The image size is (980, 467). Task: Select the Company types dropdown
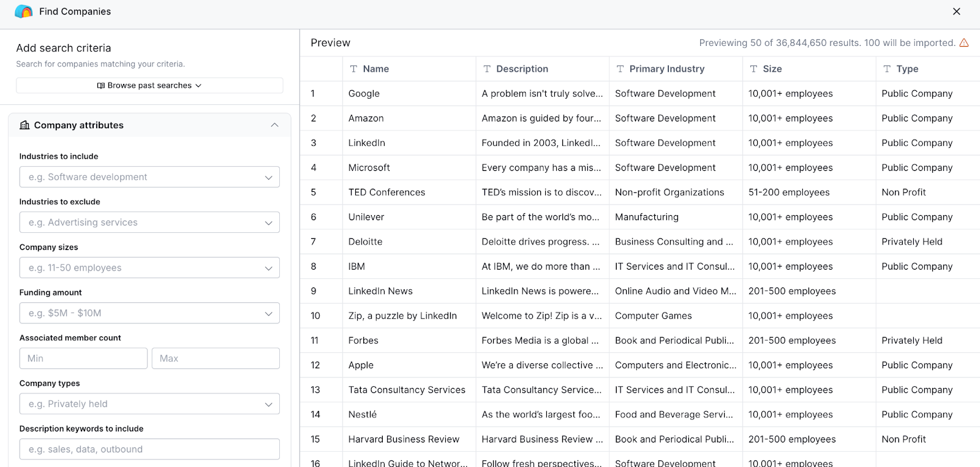coord(149,404)
